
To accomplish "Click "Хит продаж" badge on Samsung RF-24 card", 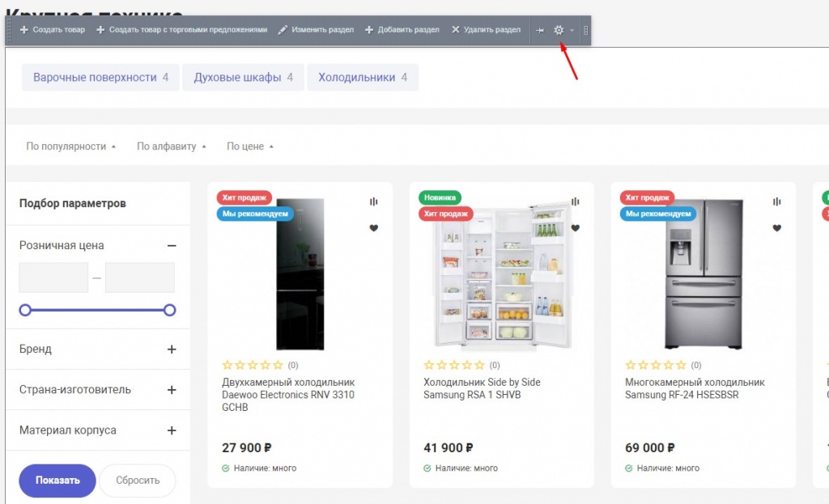I will point(647,198).
